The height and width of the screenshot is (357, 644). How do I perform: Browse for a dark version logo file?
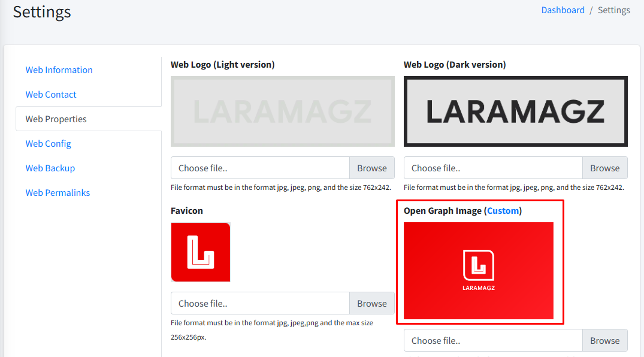click(x=604, y=168)
